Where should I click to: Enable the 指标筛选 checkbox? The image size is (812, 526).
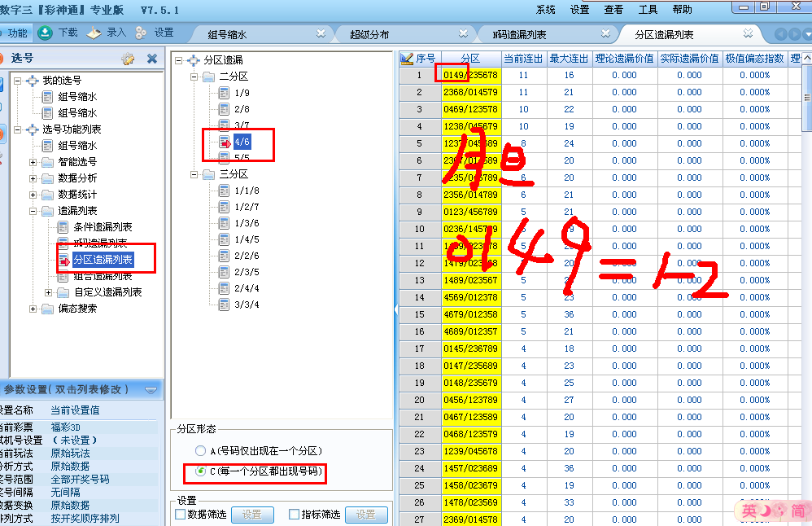[x=295, y=514]
